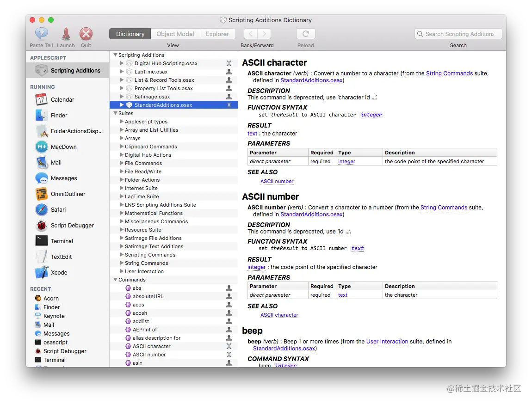Expand the Clipboard Commands suite
532x404 pixels.
click(122, 147)
